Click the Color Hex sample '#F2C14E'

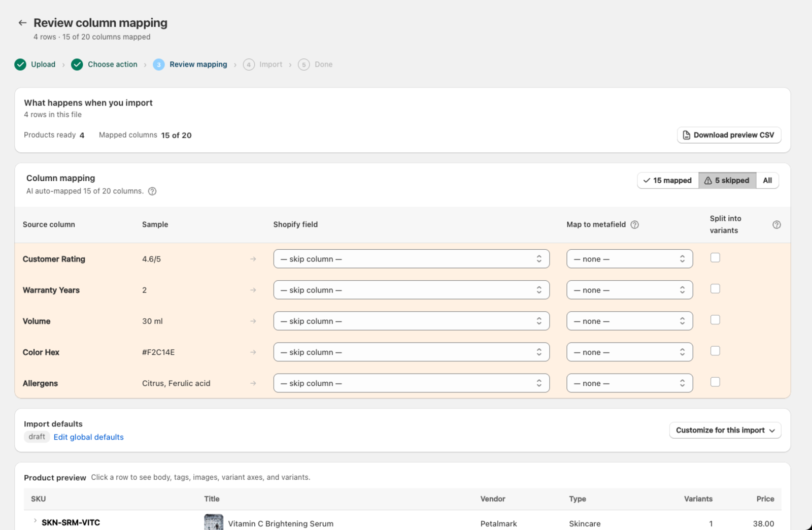coord(158,352)
